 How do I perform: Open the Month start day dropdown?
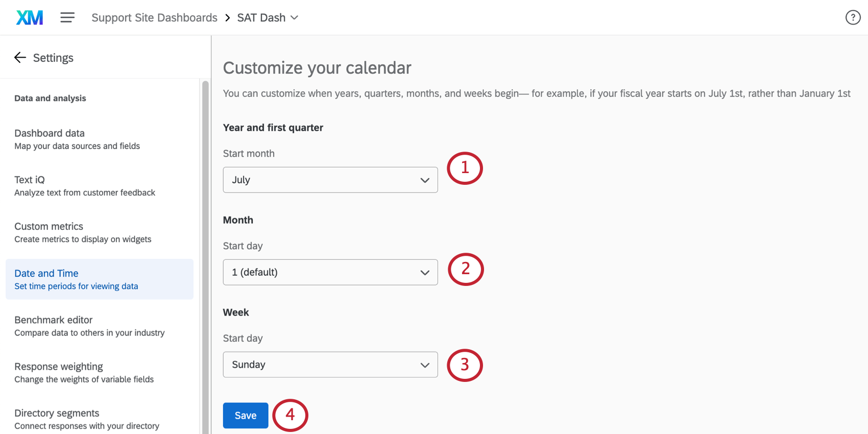tap(330, 272)
